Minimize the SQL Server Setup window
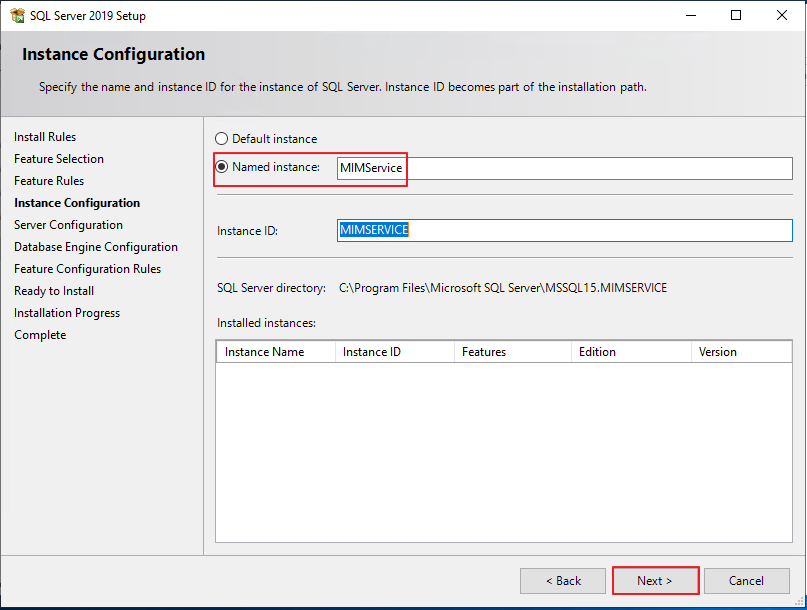Viewport: 807px width, 610px height. 691,15
